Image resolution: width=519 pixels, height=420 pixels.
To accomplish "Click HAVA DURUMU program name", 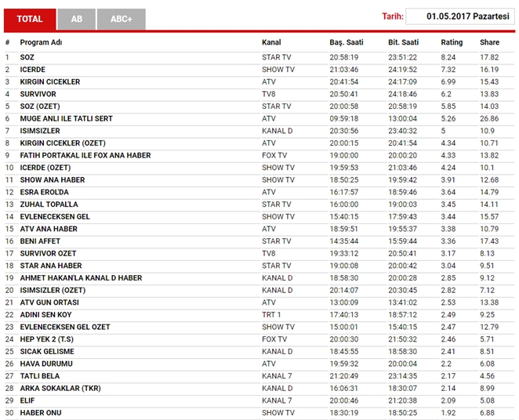I will pyautogui.click(x=46, y=363).
